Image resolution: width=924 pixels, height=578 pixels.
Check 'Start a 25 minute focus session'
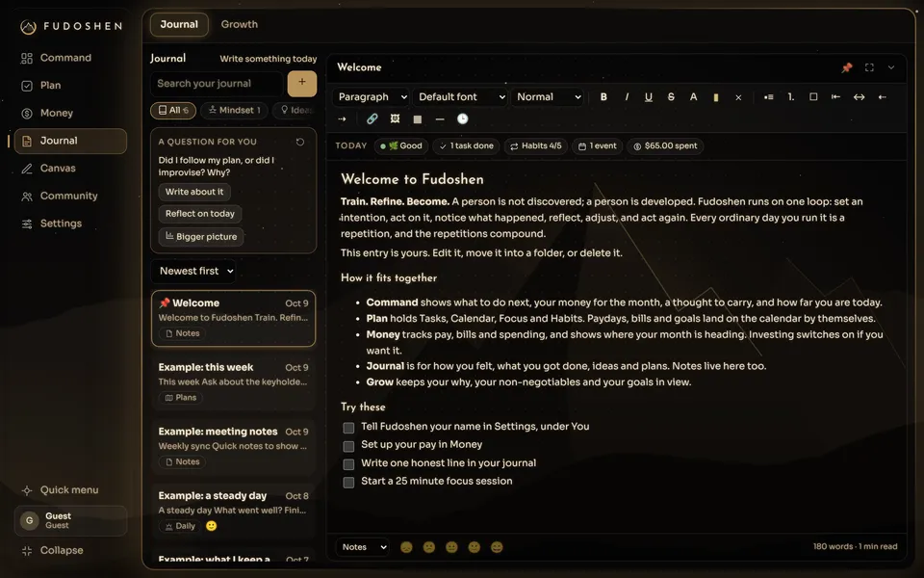point(348,483)
